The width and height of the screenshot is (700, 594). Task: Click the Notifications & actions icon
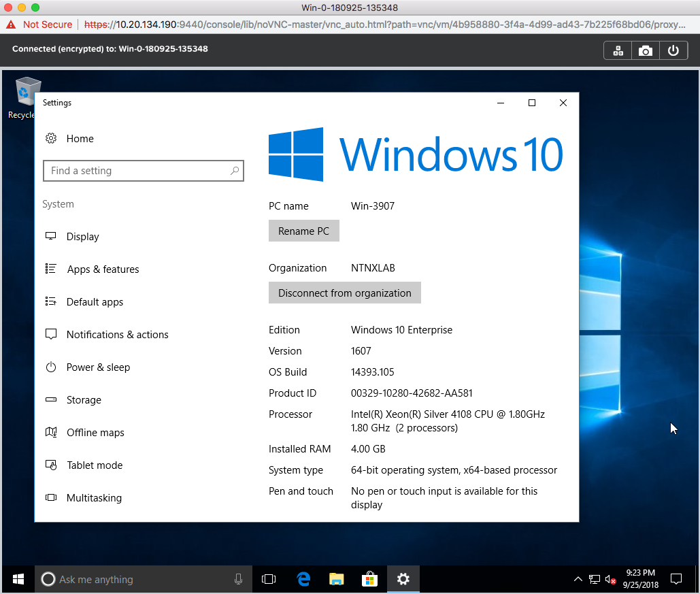click(51, 334)
